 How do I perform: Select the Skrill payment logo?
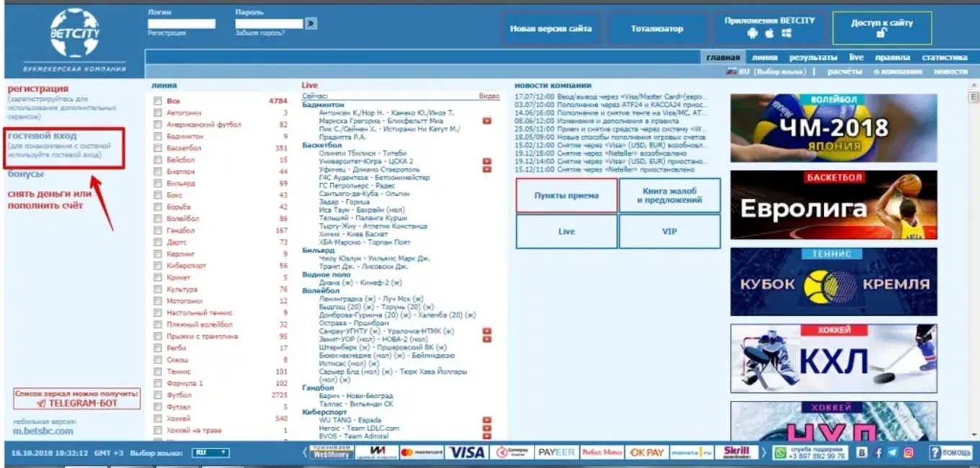click(x=737, y=452)
